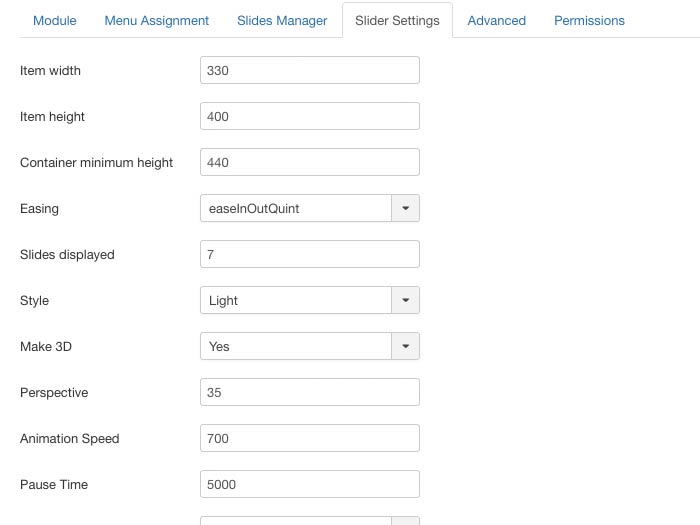Select the Slides displayed field with 7
The width and height of the screenshot is (700, 525).
[x=309, y=254]
